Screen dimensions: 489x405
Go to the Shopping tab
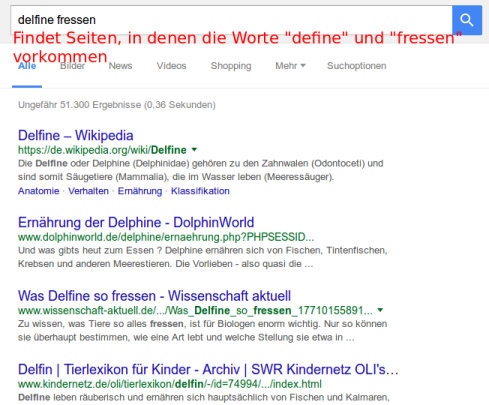pos(231,66)
